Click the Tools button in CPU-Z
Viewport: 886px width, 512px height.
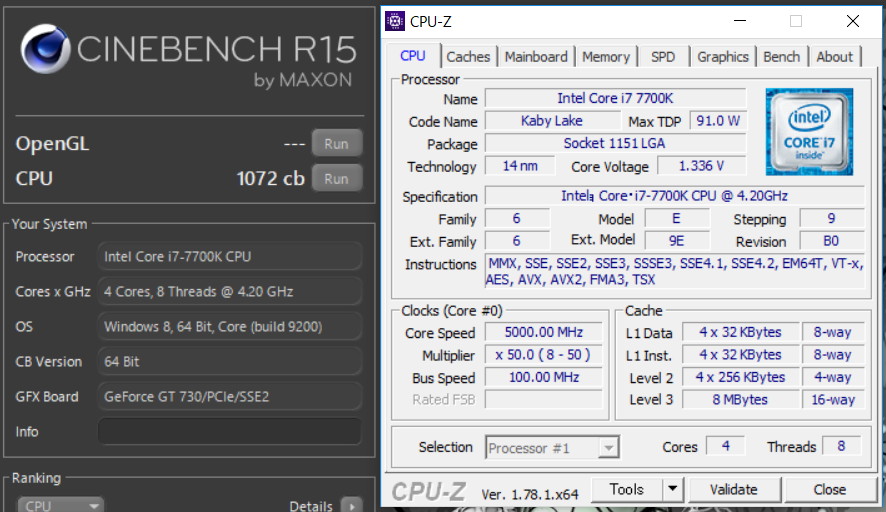click(x=627, y=489)
